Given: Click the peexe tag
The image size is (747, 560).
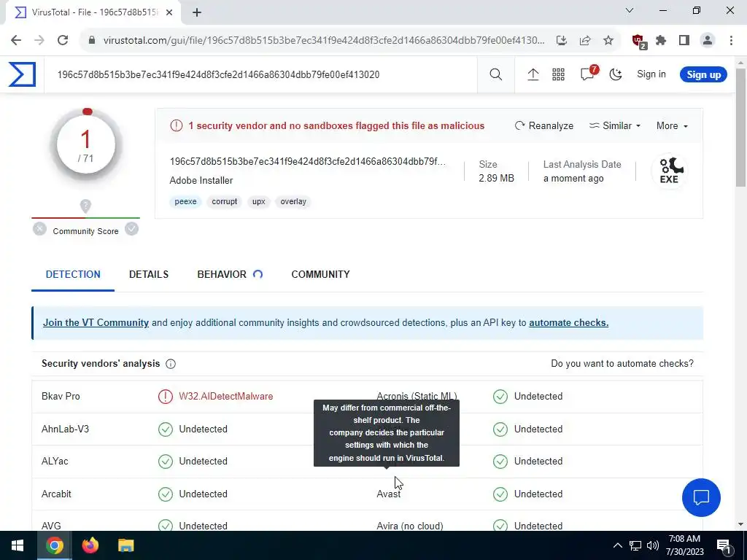Looking at the screenshot, I should tap(185, 201).
